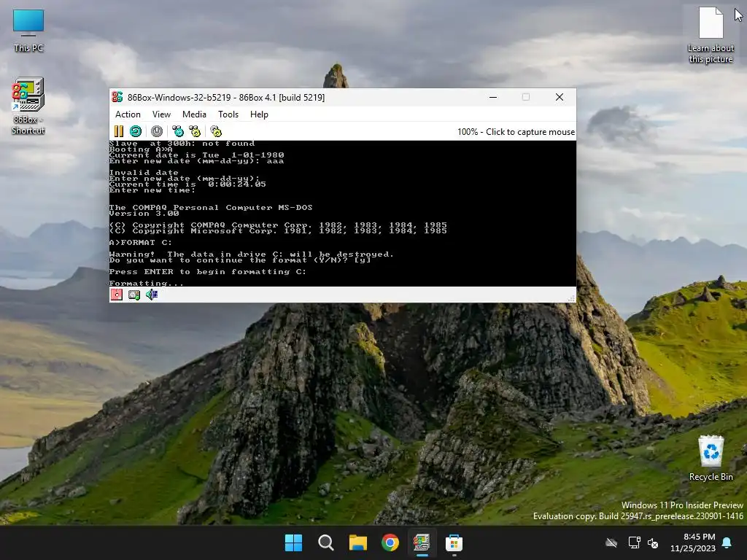Select the 86Box Shortcut desktop icon
Viewport: 747px width, 560px height.
[28, 106]
